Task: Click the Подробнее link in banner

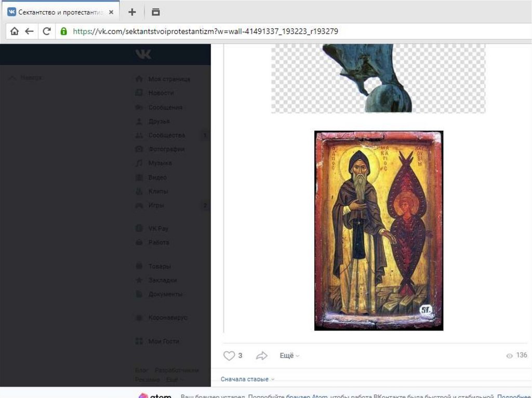Action: point(514,396)
